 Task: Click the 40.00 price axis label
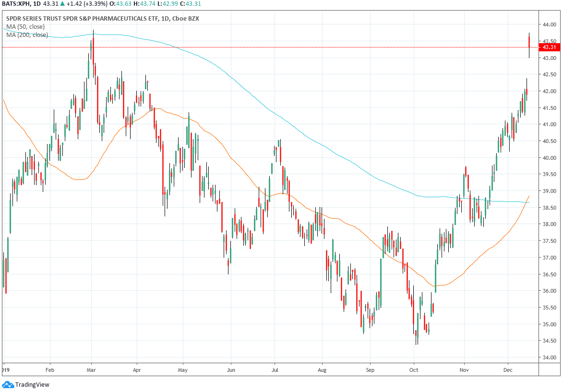(550, 158)
